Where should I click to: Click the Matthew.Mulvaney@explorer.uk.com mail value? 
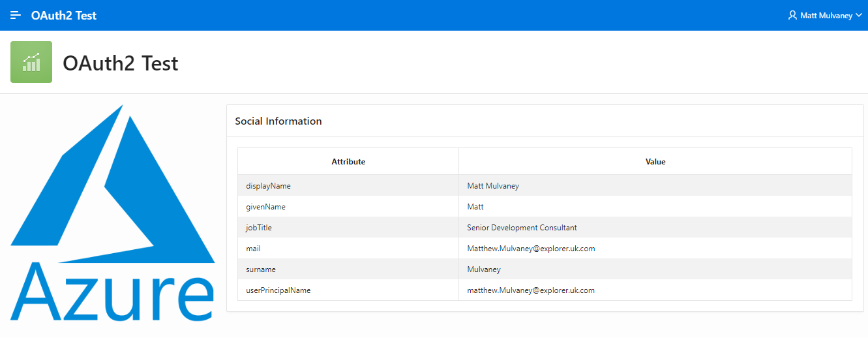pos(531,249)
